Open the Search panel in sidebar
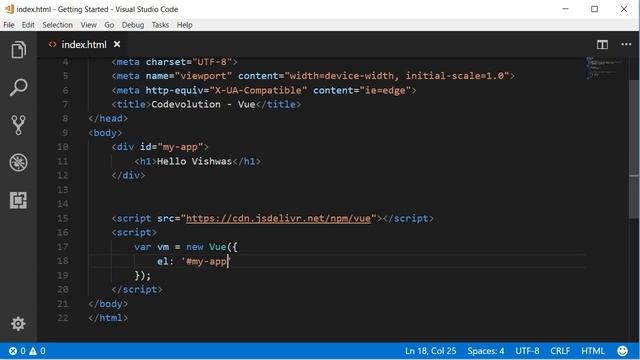Screen dimensions: 640x360 [18, 87]
